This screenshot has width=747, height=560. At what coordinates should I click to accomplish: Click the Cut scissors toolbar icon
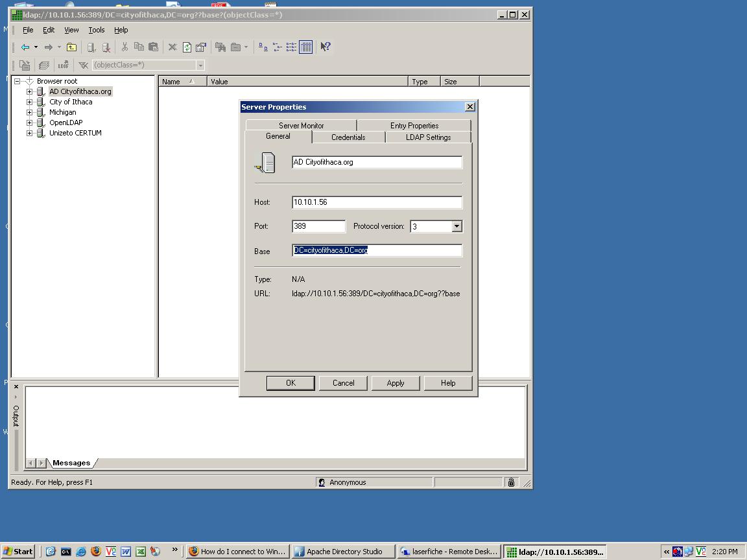pyautogui.click(x=124, y=47)
